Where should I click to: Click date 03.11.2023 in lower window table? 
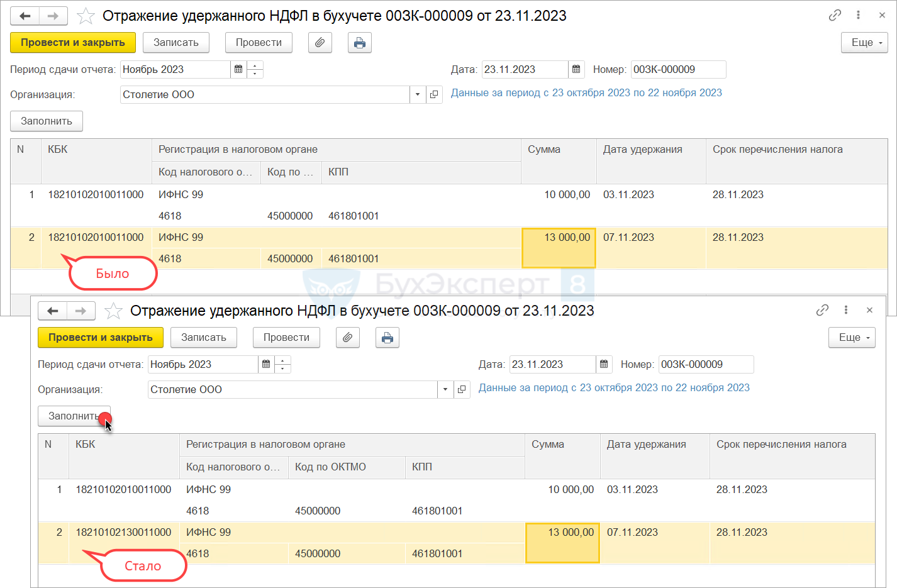(632, 490)
